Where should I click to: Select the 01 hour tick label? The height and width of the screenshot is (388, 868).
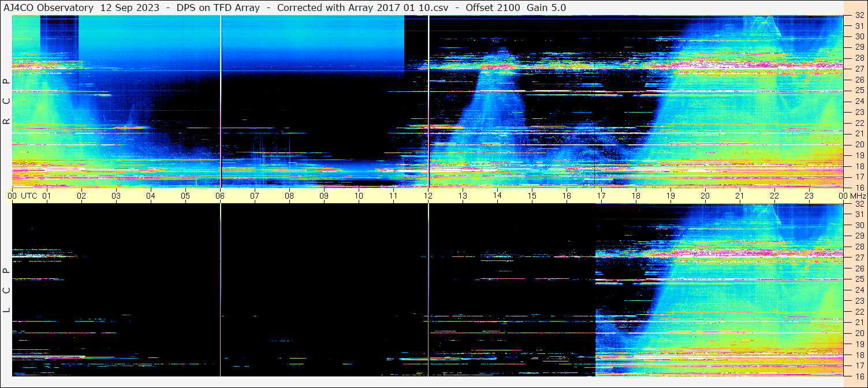click(x=47, y=196)
